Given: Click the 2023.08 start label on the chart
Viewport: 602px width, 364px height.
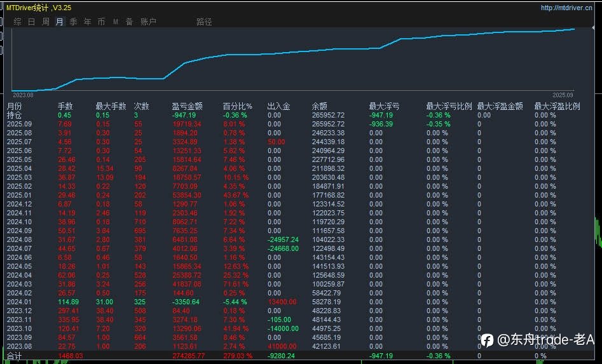Looking at the screenshot, I should (x=23, y=95).
